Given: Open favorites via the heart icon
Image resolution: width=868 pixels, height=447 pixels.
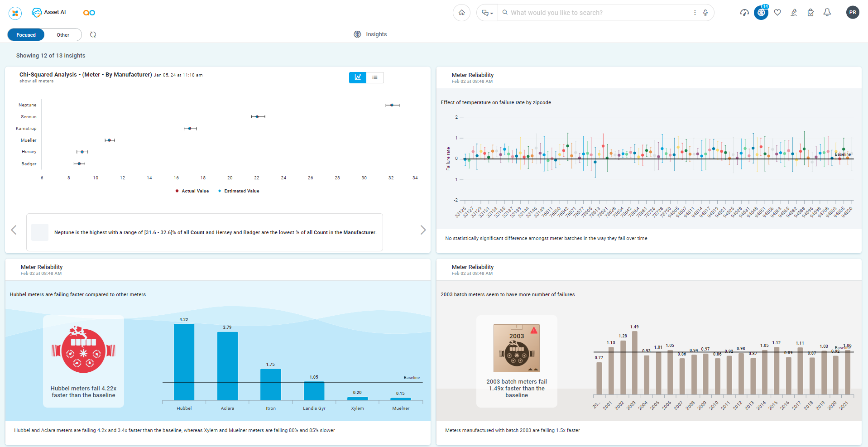Looking at the screenshot, I should point(777,13).
